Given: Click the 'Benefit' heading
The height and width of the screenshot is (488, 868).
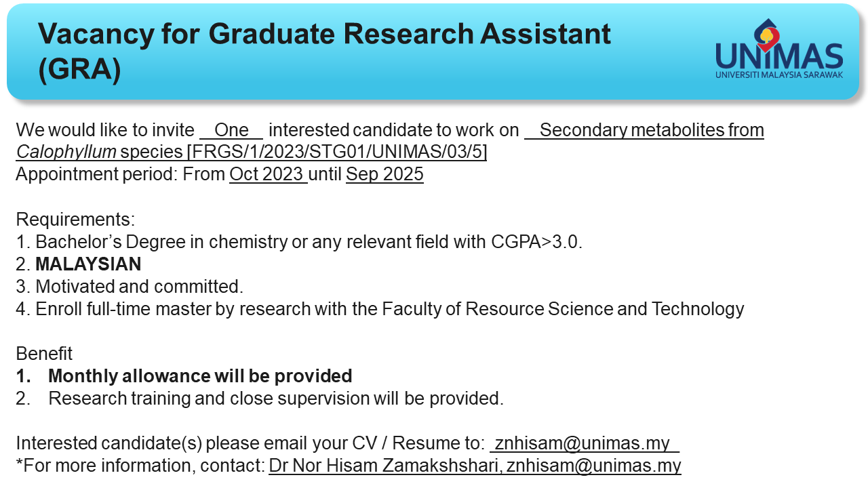Looking at the screenshot, I should 44,354.
